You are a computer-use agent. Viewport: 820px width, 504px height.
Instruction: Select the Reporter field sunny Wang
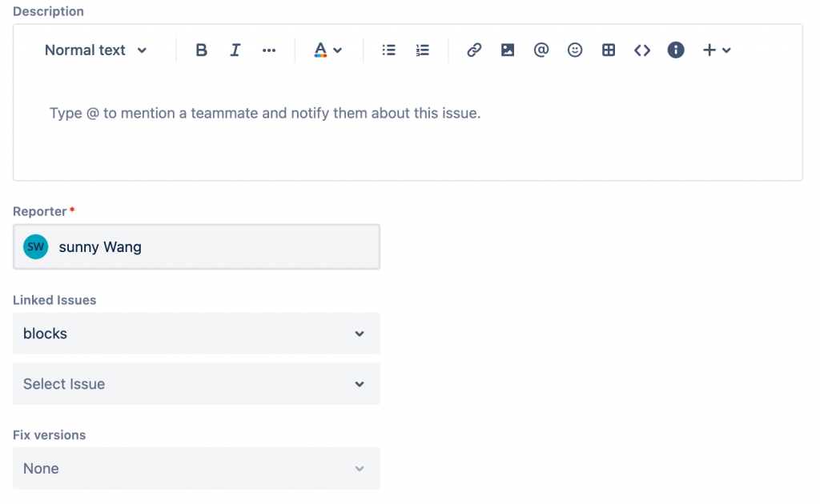[x=196, y=247]
